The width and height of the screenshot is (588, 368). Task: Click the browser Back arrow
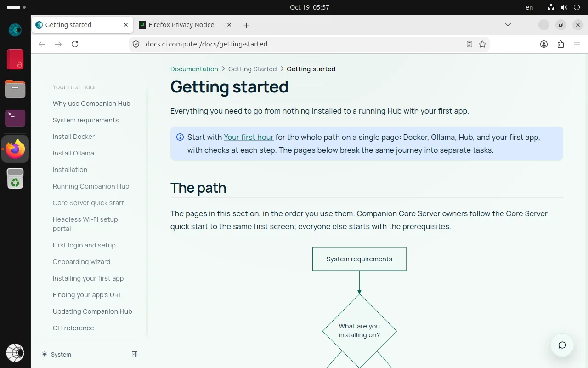[42, 44]
